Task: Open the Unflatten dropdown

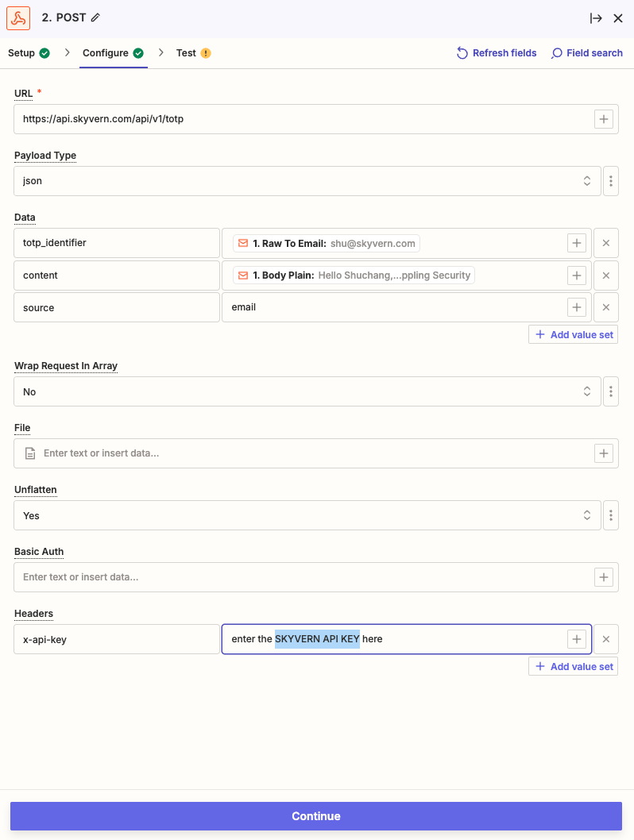Action: coord(307,516)
